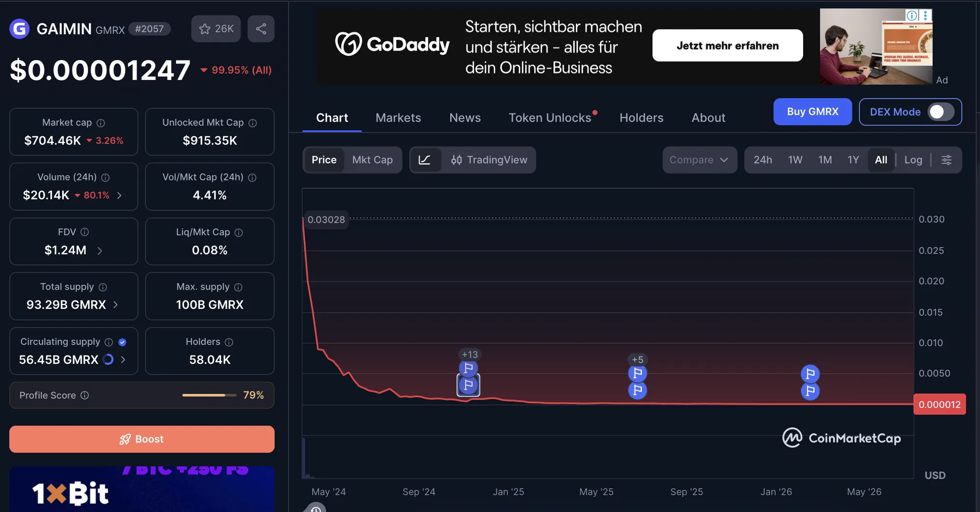Image resolution: width=980 pixels, height=512 pixels.
Task: Open the Holders tab
Action: tap(641, 118)
